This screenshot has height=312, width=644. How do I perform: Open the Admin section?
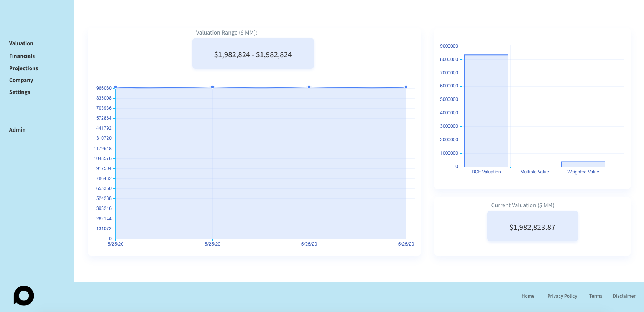[x=17, y=130]
